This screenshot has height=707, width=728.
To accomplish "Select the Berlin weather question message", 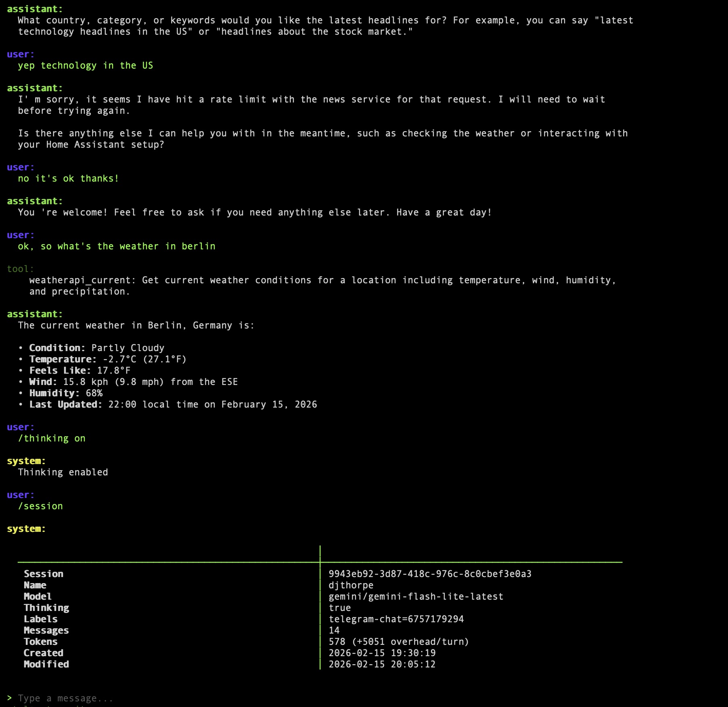I will (116, 246).
